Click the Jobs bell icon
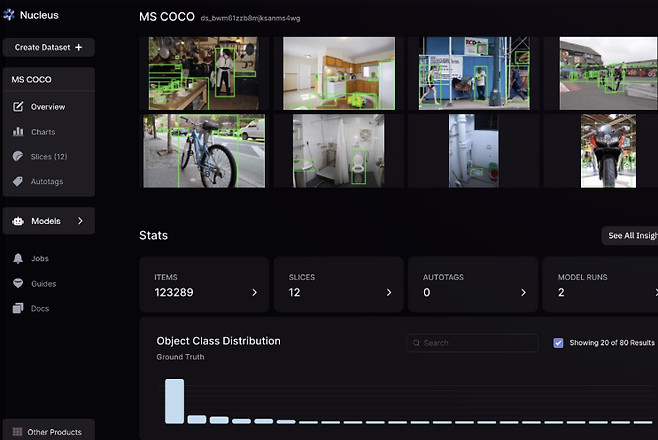 (x=18, y=258)
